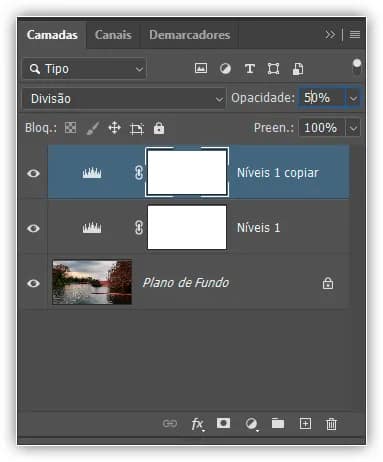The image size is (383, 462).
Task: Hide the Plano de Fundo layer
Action: (x=33, y=283)
